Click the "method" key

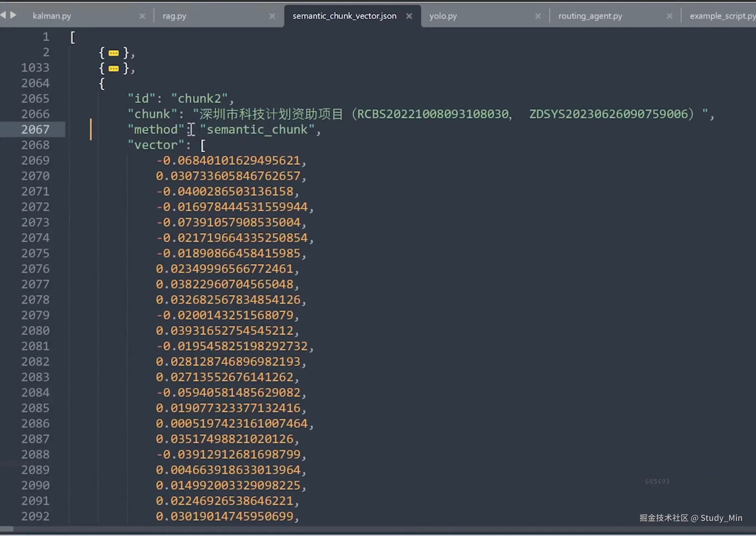[156, 129]
